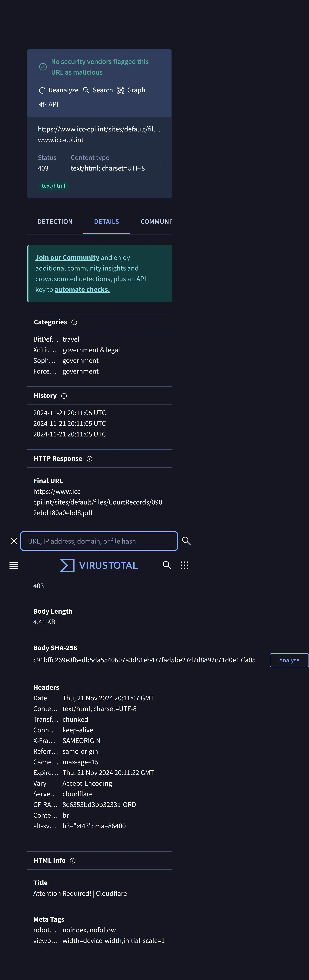Viewport: 309px width, 980px height.
Task: Click the Search magnifier icon beside Reanalyze
Action: pos(86,90)
